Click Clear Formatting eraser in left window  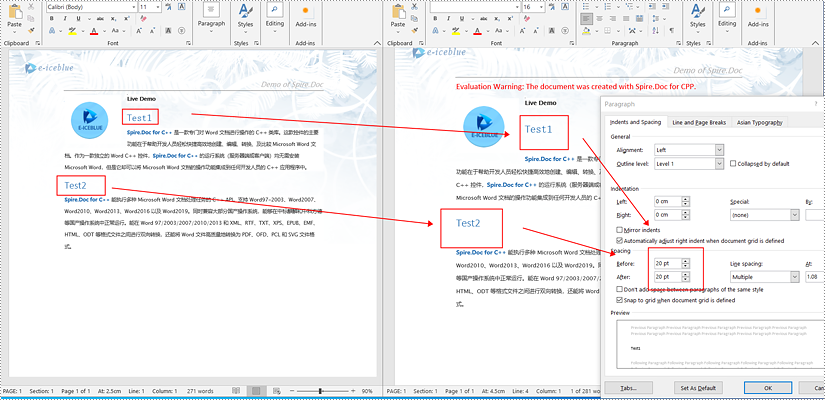tap(143, 18)
